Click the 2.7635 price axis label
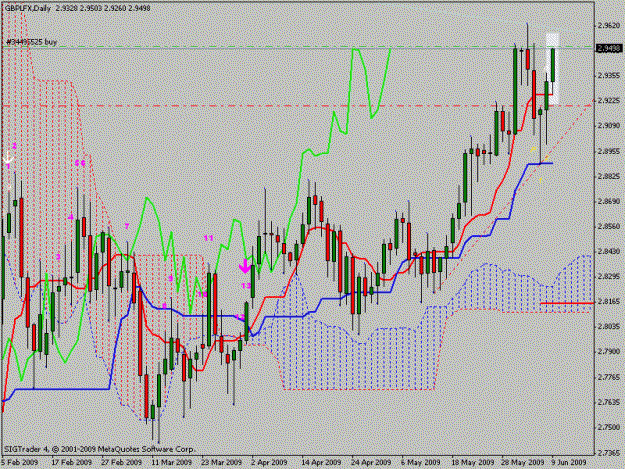 click(609, 402)
